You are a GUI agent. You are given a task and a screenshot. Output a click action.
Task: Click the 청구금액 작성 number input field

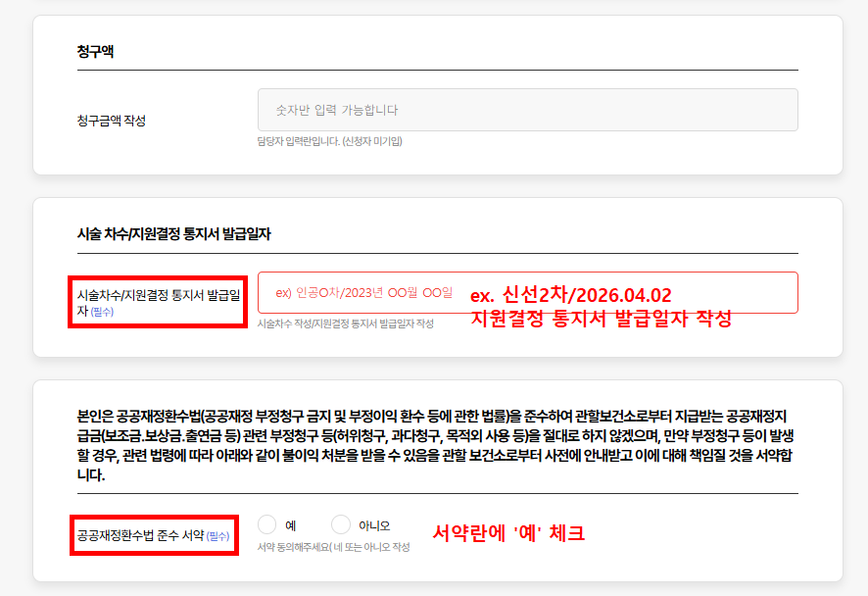pos(527,110)
